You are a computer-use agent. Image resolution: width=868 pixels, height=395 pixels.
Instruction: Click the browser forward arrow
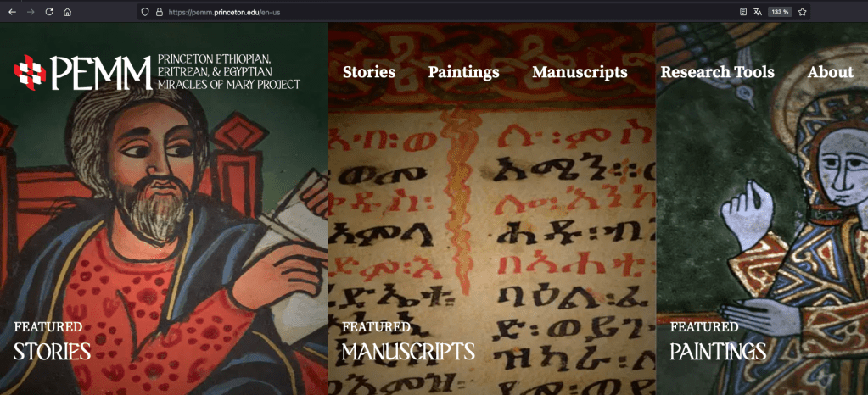point(31,12)
